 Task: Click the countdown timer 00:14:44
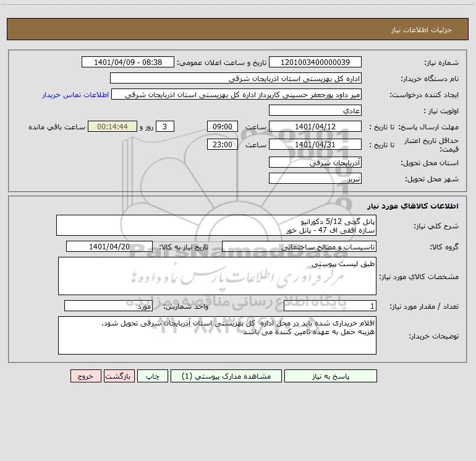(x=113, y=126)
